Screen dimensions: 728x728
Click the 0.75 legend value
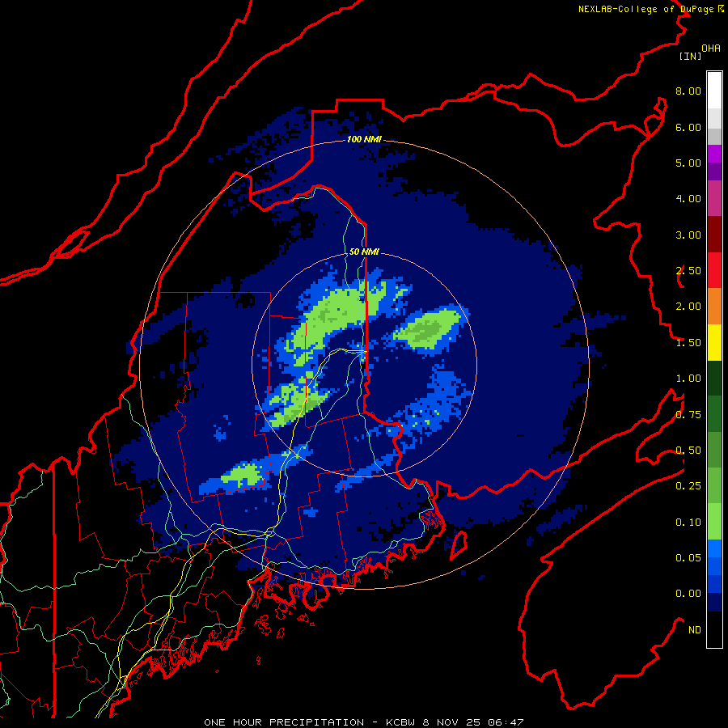click(x=688, y=415)
